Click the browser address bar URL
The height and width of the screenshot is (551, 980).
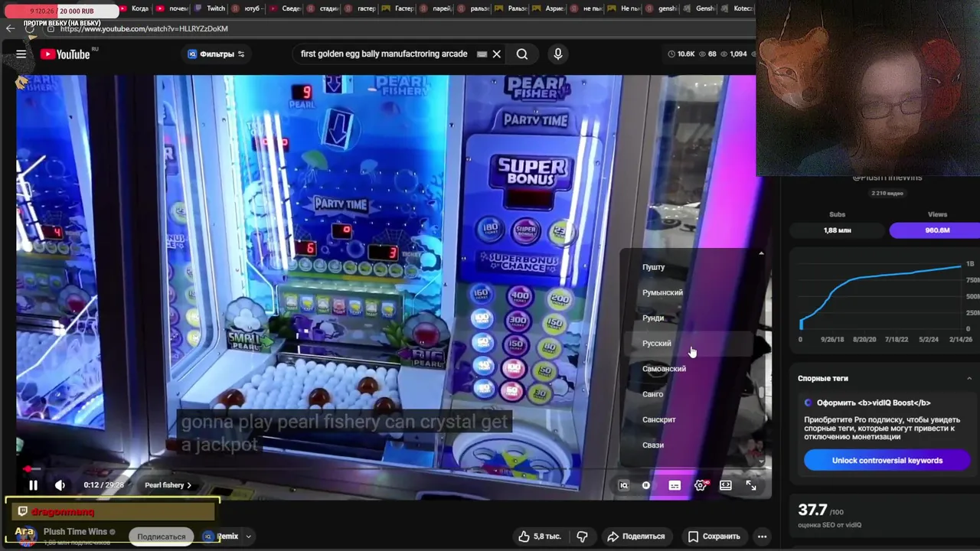(144, 28)
